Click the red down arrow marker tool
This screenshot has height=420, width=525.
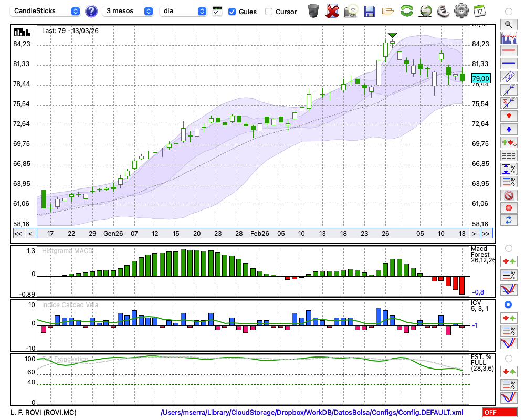pyautogui.click(x=509, y=116)
